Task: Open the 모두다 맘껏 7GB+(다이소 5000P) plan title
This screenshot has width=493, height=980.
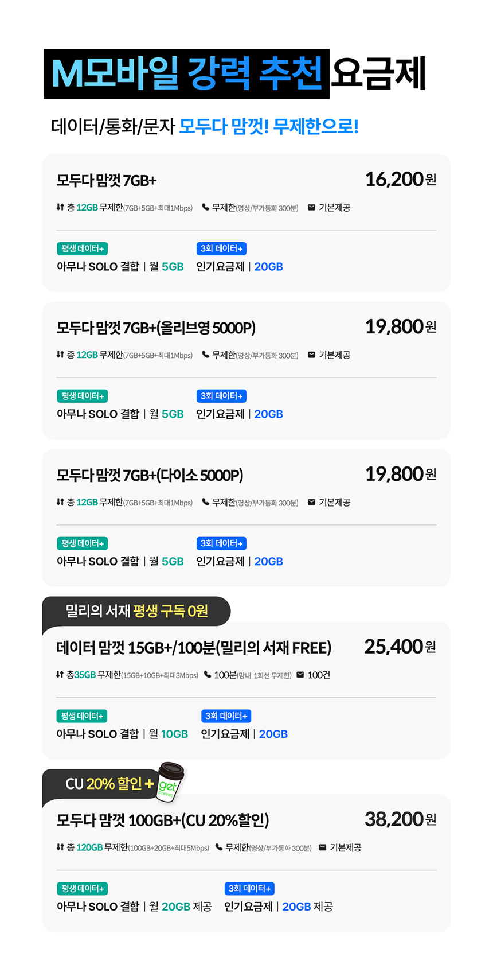Action: pos(150,475)
